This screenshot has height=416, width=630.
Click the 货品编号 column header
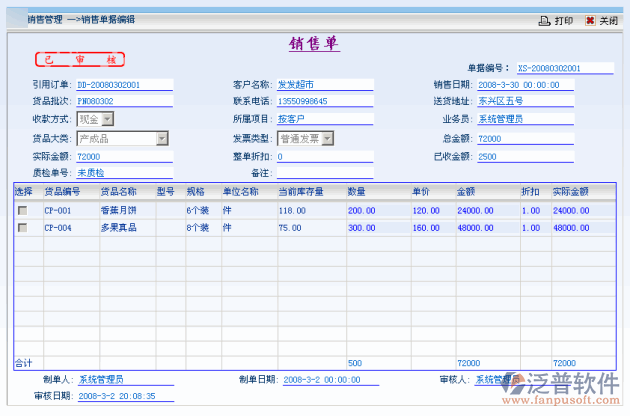point(62,190)
